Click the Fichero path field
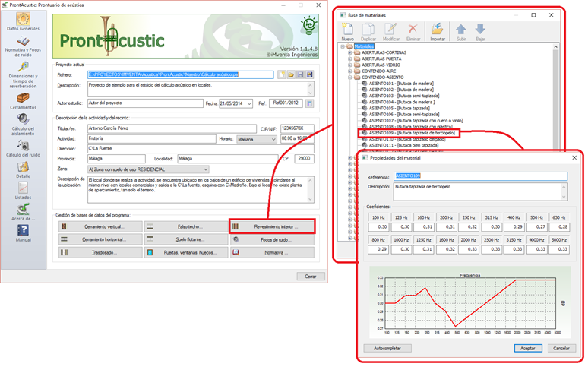Viewport: 588px width, 370px height. (180, 74)
